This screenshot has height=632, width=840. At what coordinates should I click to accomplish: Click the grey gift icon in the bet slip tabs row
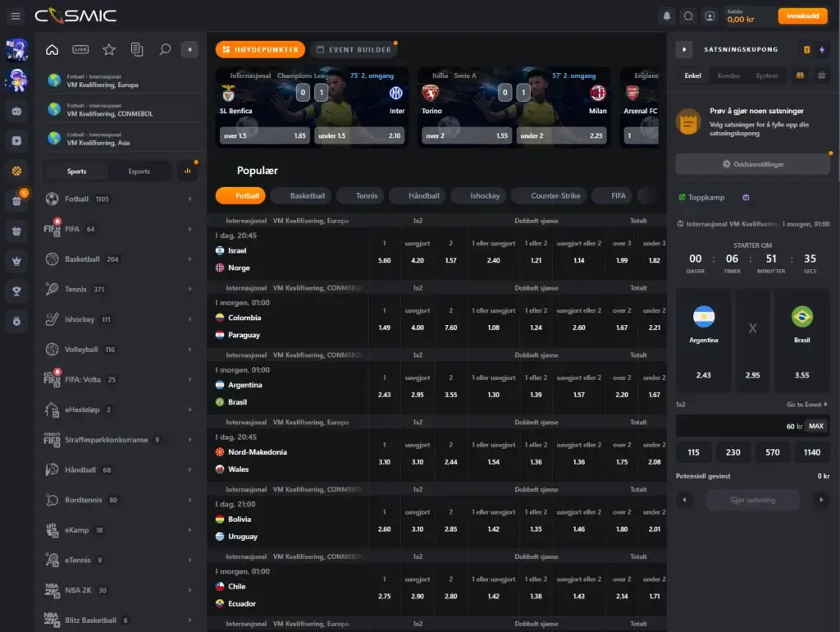click(x=821, y=76)
